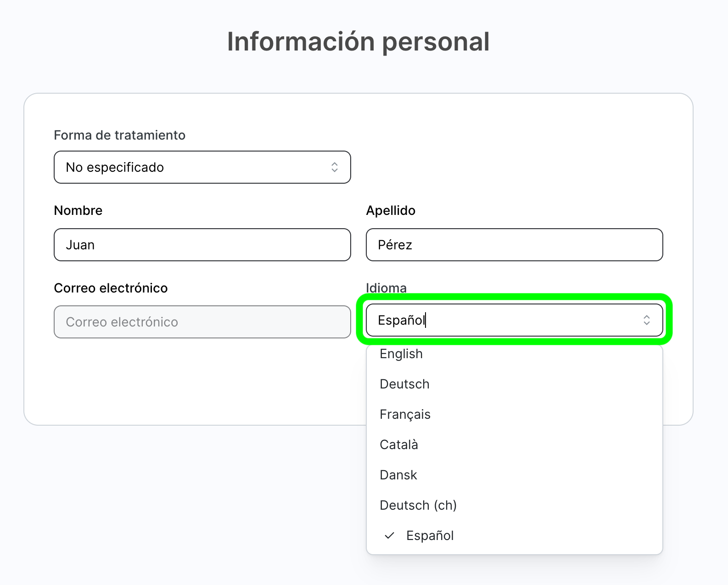Click the checkmark icon beside Español

click(x=390, y=535)
